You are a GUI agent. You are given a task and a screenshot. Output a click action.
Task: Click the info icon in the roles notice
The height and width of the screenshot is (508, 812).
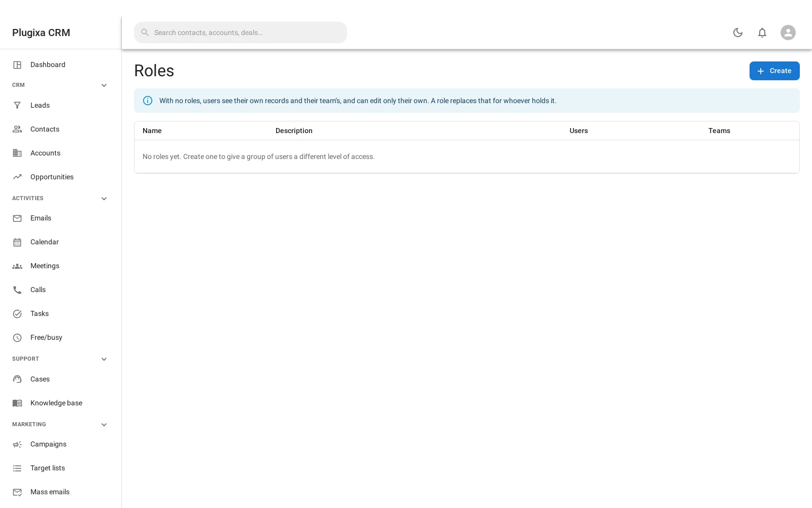pyautogui.click(x=148, y=101)
